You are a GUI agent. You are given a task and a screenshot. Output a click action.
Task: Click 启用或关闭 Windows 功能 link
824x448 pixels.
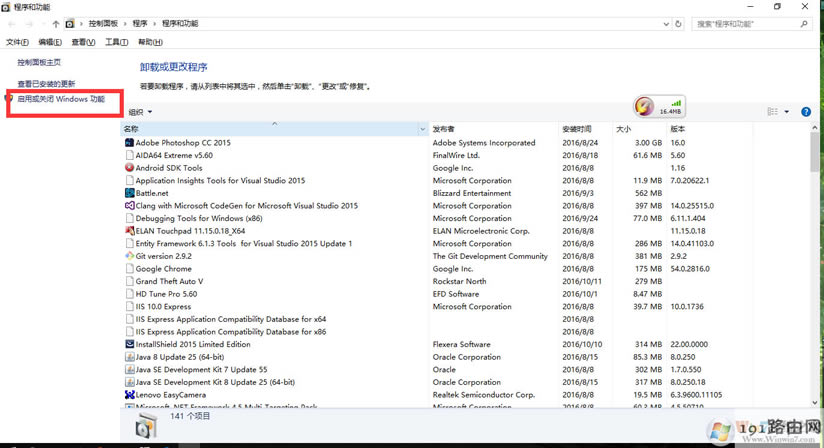click(61, 100)
